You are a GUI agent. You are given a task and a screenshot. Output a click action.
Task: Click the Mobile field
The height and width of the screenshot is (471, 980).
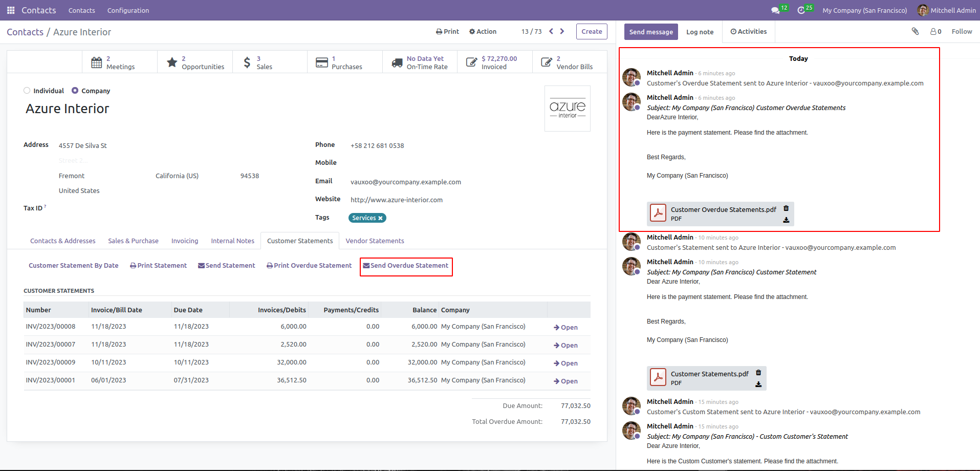(x=469, y=162)
